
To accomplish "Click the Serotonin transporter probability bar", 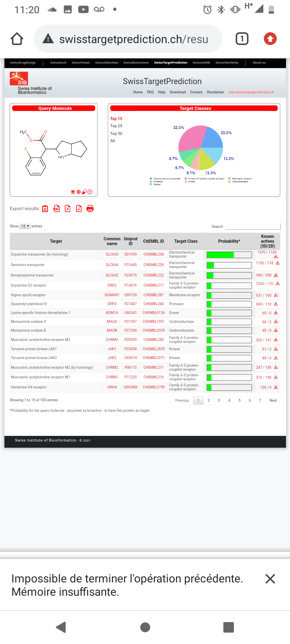I will click(x=229, y=265).
